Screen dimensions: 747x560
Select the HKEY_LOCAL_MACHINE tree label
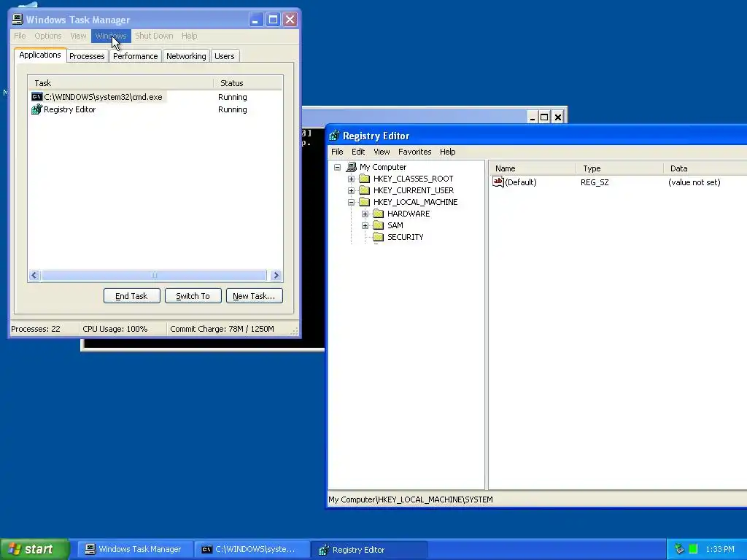pos(415,202)
